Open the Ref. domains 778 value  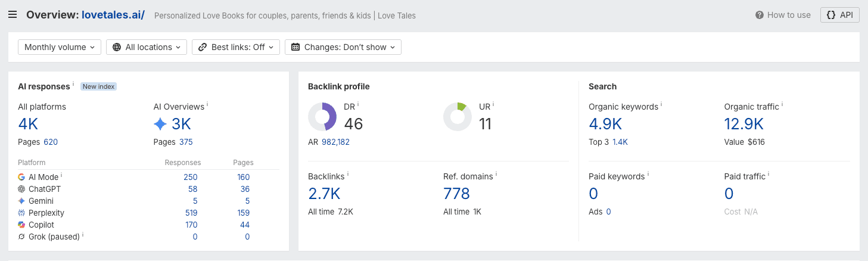(456, 194)
